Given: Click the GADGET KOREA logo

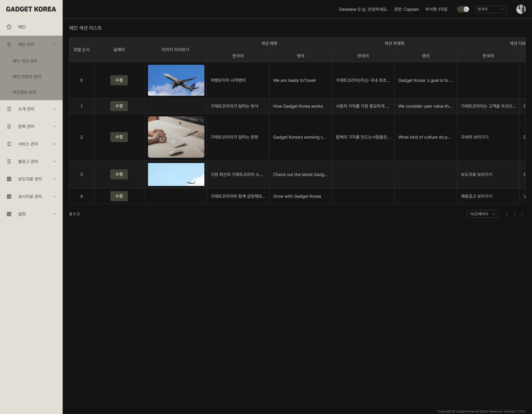Looking at the screenshot, I should tap(31, 9).
